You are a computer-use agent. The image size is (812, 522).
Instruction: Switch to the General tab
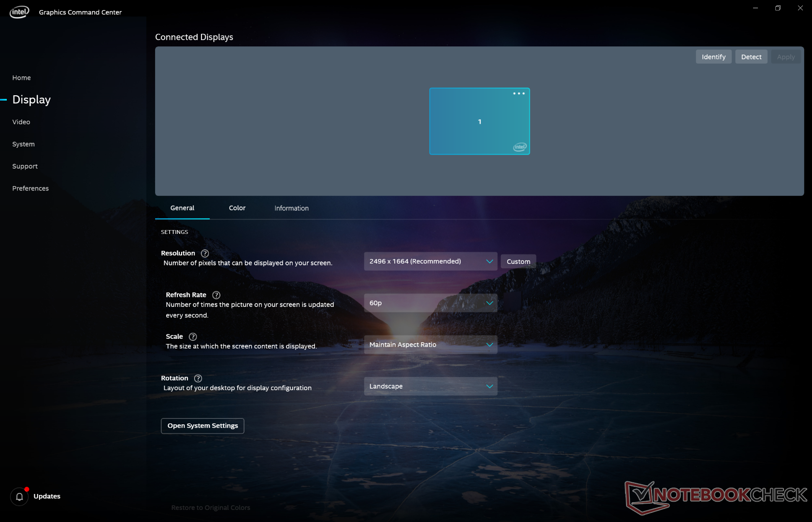(x=183, y=208)
